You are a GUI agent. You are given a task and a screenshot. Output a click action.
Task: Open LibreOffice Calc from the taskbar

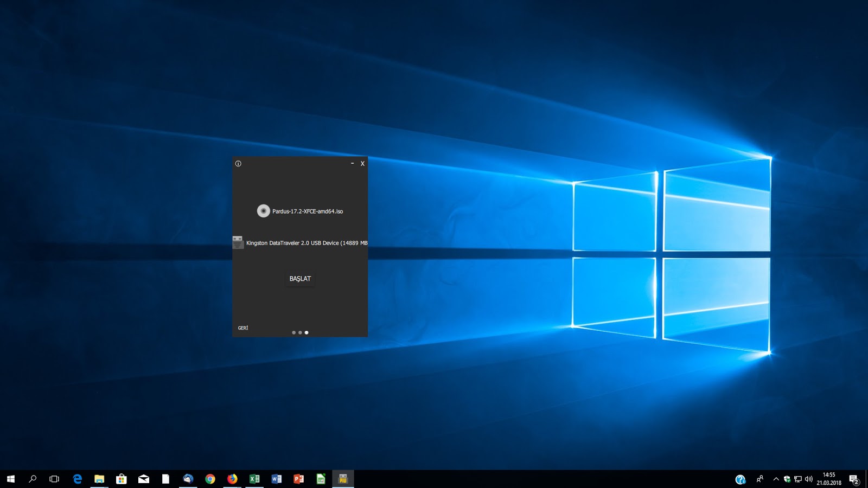(321, 479)
